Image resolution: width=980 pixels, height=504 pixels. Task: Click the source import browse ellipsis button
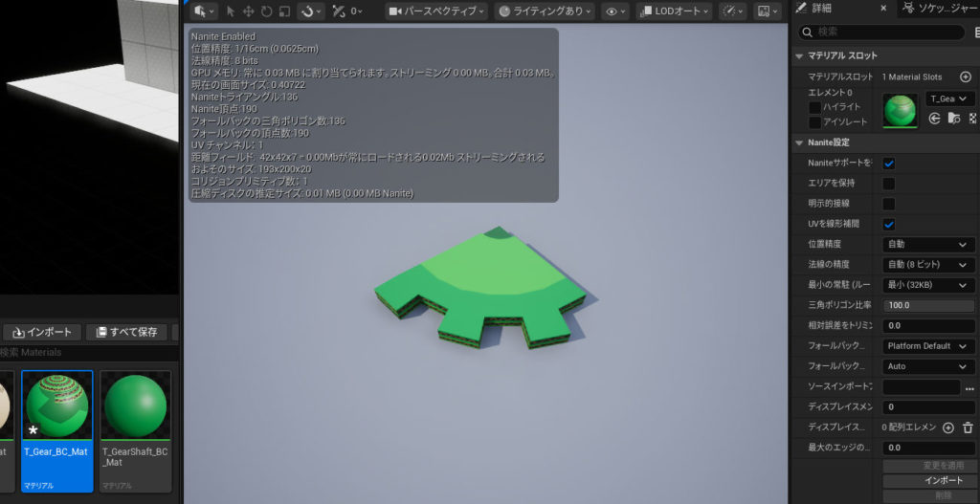coord(969,387)
